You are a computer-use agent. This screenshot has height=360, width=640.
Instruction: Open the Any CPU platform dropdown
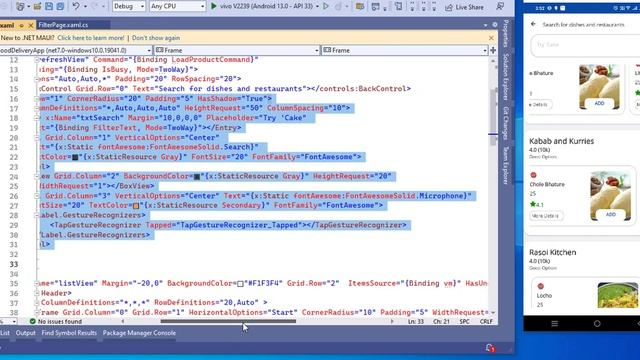click(x=177, y=6)
